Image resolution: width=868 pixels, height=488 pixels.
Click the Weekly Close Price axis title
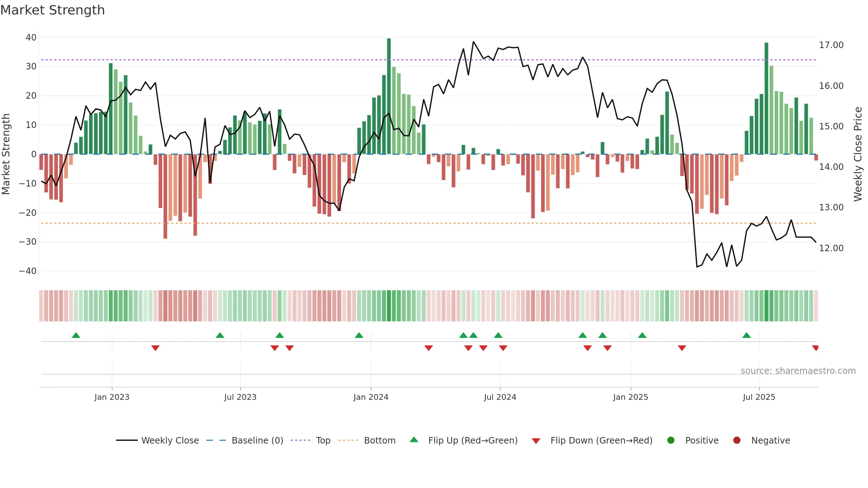tap(858, 154)
